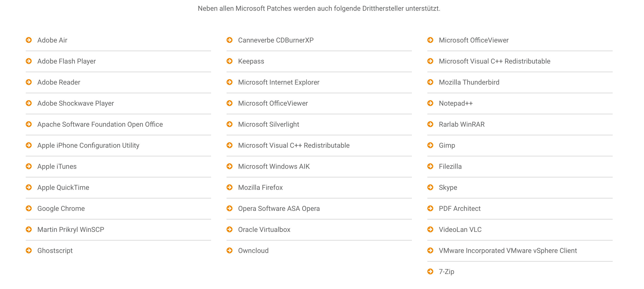
Task: Select the VideoLan VLC entry
Action: click(x=520, y=230)
